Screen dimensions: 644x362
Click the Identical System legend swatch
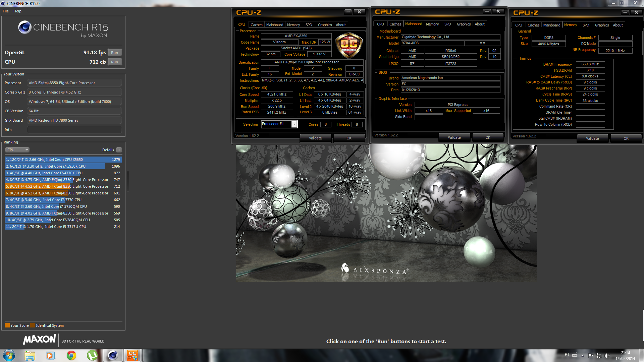pos(33,325)
